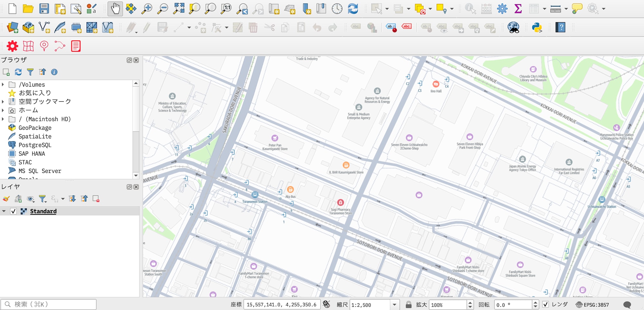Click the Open Data Source Manager icon

pos(13,28)
